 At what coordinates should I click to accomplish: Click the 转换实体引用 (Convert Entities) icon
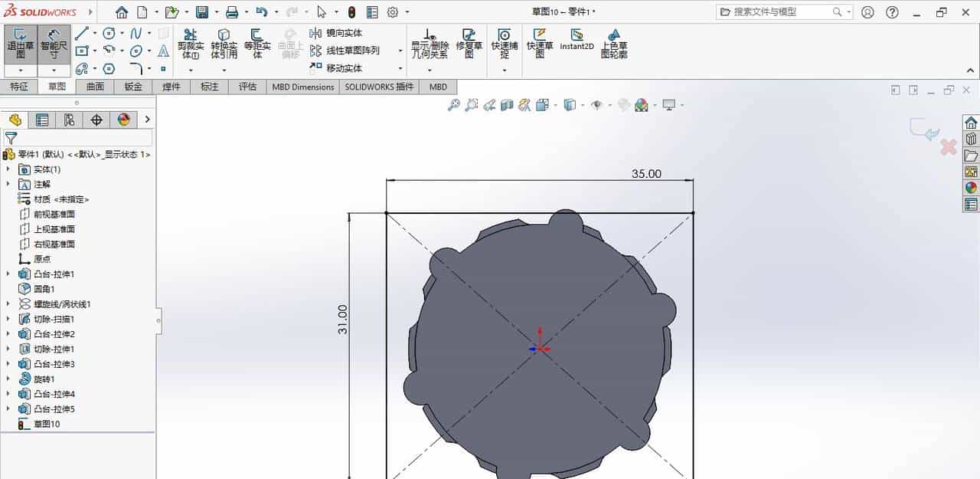click(x=224, y=44)
